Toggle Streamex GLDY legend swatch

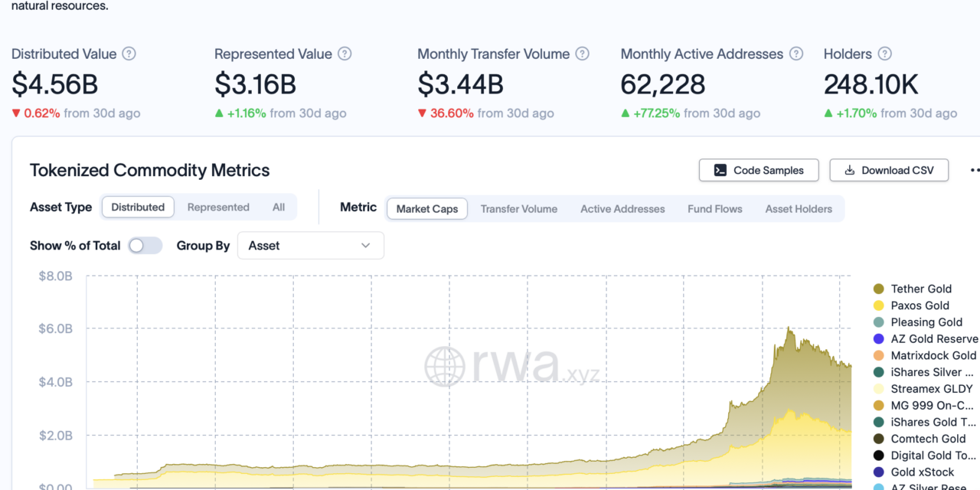pos(879,389)
